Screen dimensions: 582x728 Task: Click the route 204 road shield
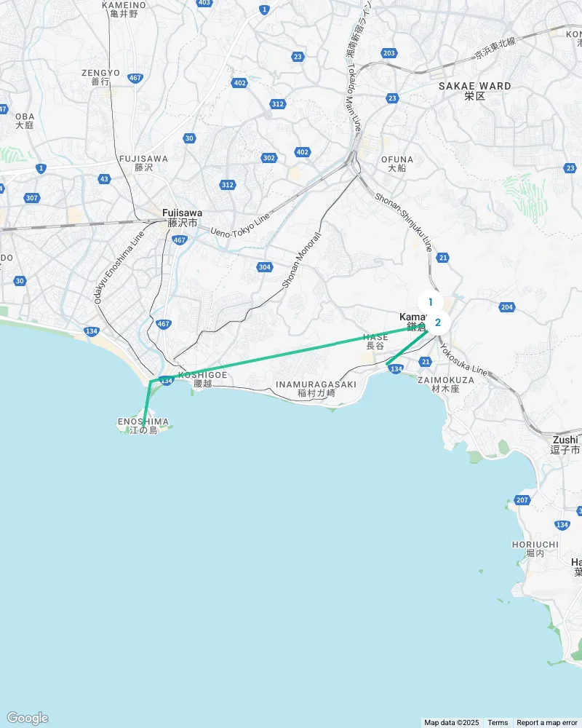click(x=507, y=307)
